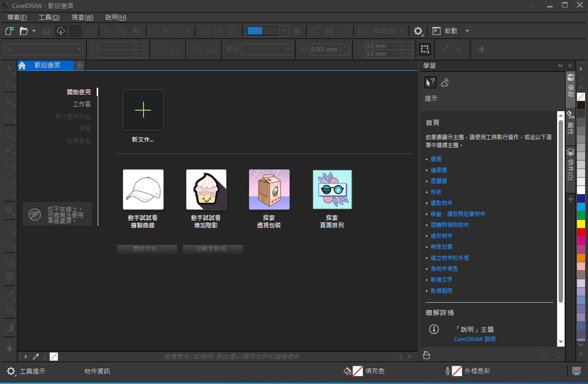Screen dimensions: 588x384
Task: Click the home icon on the 歡迎畫面 tab
Action: click(x=22, y=65)
